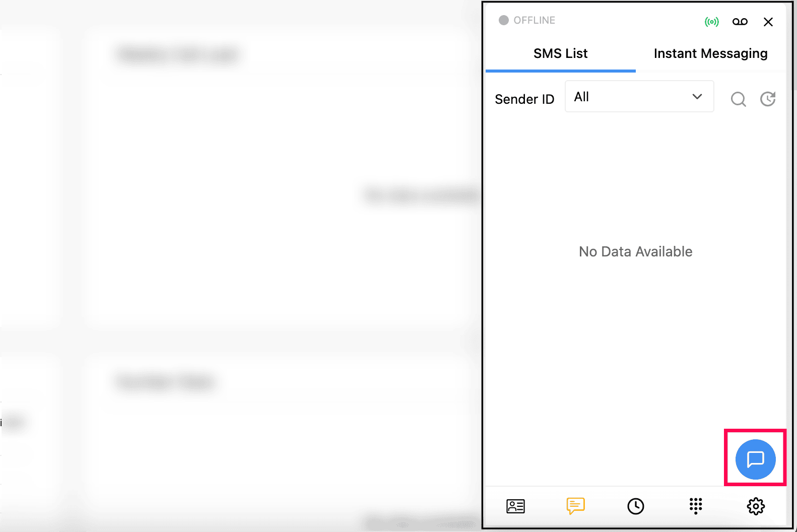Switch to the SMS List tab
Viewport: 797px width, 532px height.
pos(560,53)
